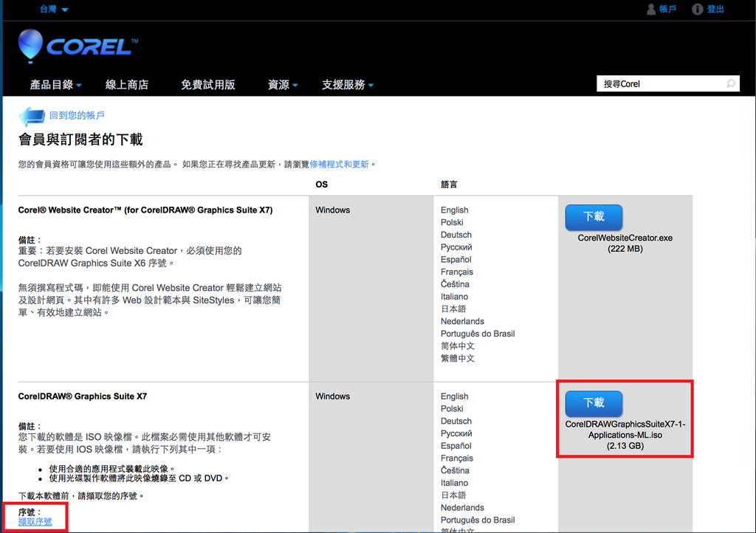Image resolution: width=756 pixels, height=533 pixels.
Task: Click the account person icon
Action: click(651, 9)
